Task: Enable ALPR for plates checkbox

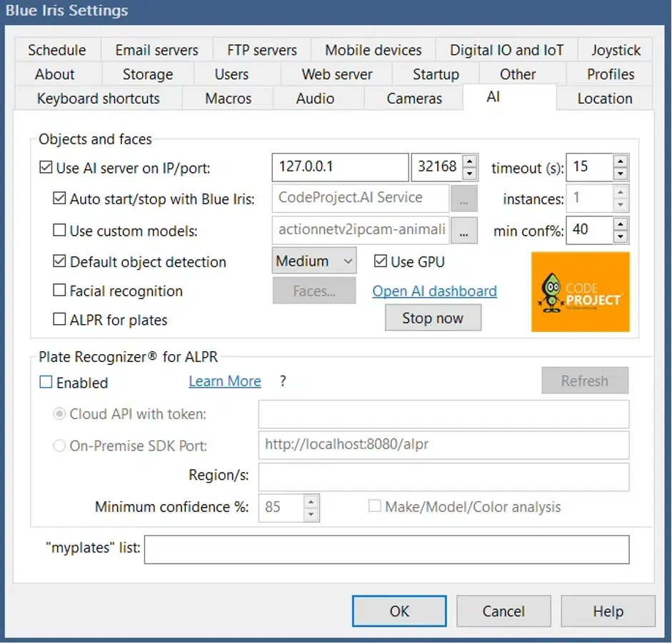Action: 60,320
